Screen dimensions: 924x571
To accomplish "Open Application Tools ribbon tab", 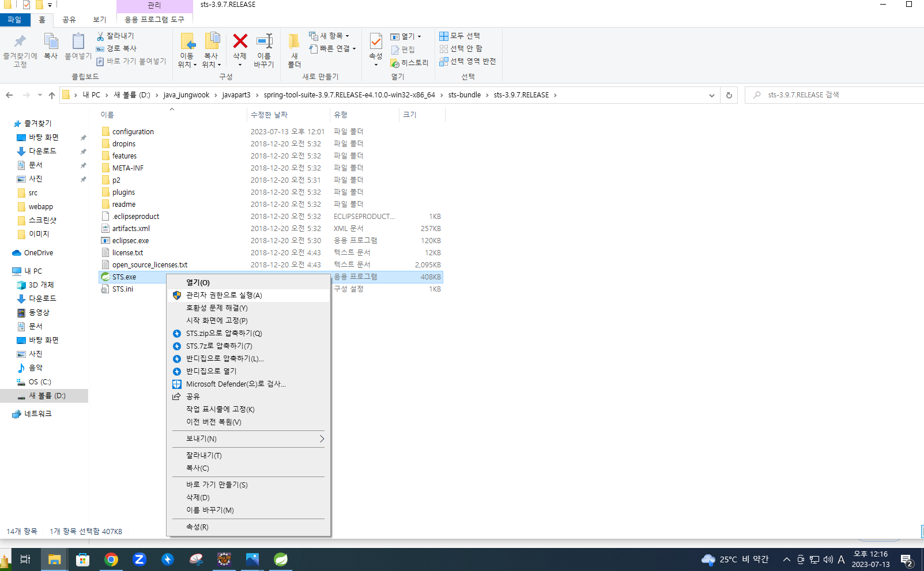I will click(154, 20).
